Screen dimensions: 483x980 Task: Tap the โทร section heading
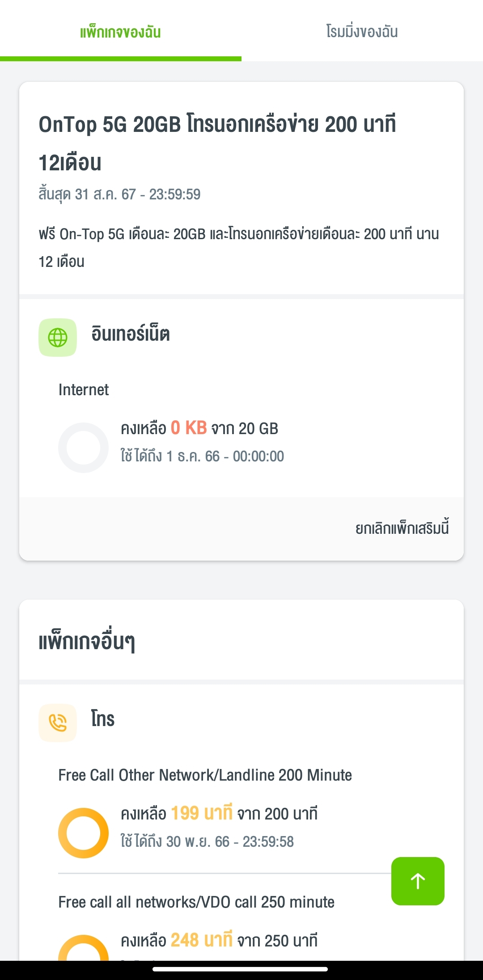[x=103, y=719]
